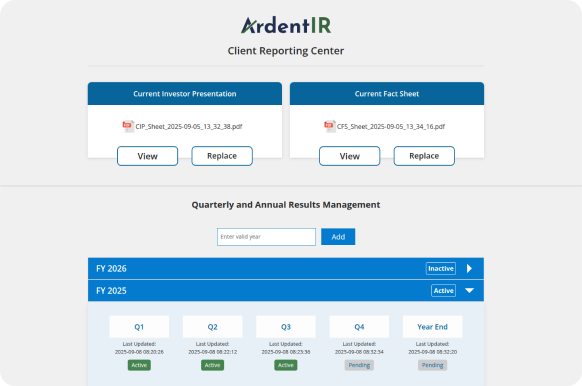Toggle the Pending badge under Year End
The width and height of the screenshot is (582, 386).
pos(432,365)
